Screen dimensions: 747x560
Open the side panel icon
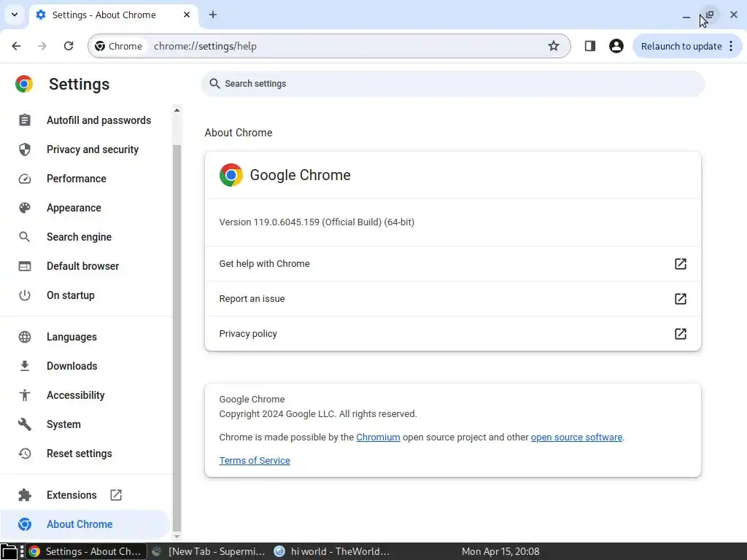pyautogui.click(x=589, y=46)
